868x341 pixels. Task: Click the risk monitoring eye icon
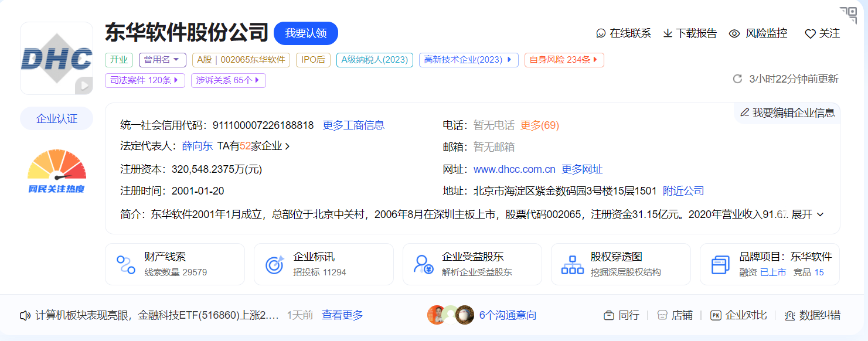pos(734,33)
